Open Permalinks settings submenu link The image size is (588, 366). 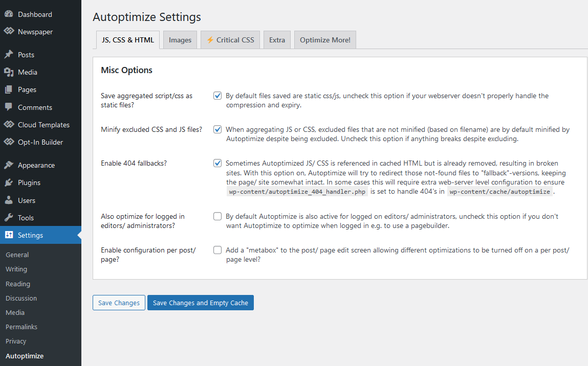point(21,327)
